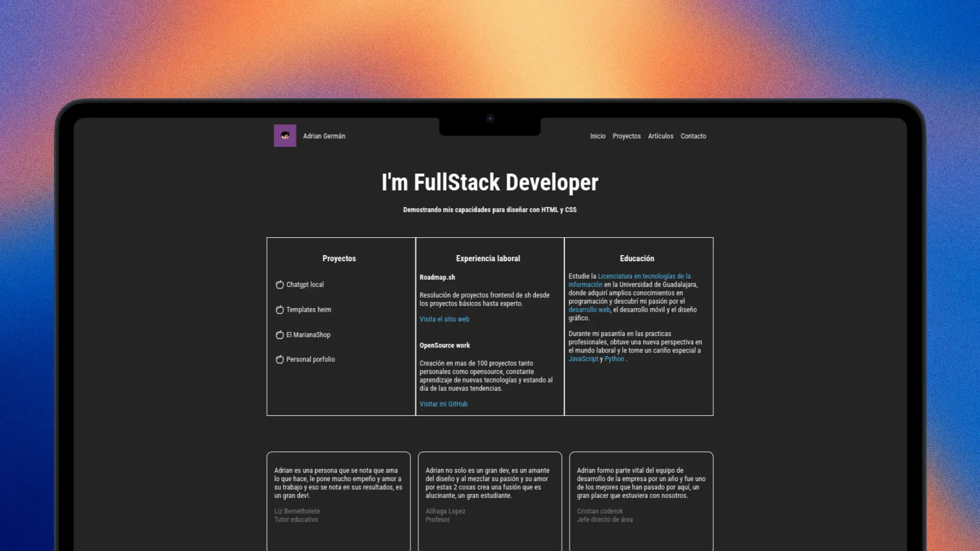This screenshot has height=551, width=980.
Task: Open the El MarianaShop project
Action: [308, 335]
